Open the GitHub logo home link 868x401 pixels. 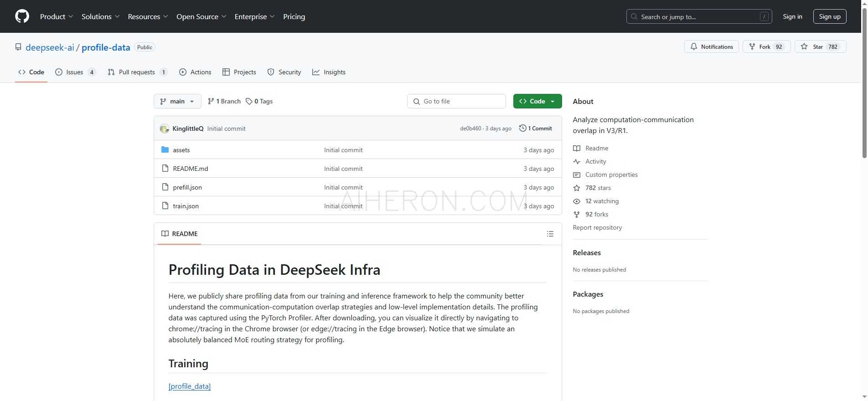[x=22, y=16]
